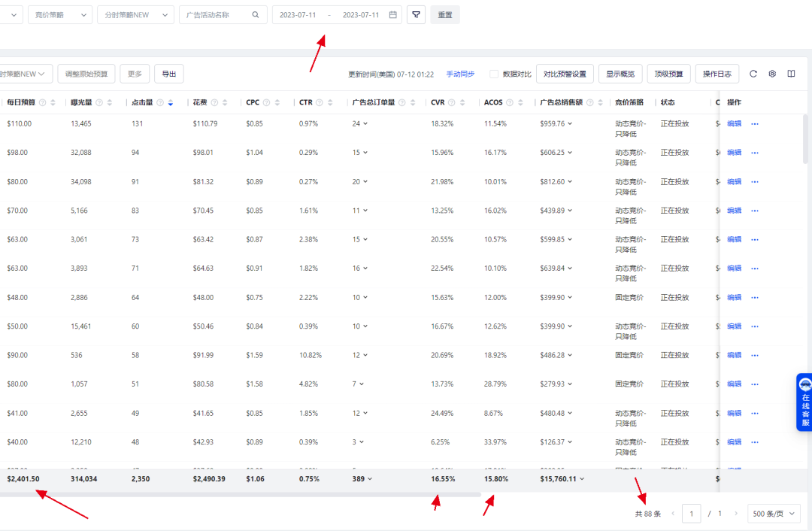Image resolution: width=812 pixels, height=531 pixels.
Task: Open more actions for $98.00 budget row
Action: 755,153
